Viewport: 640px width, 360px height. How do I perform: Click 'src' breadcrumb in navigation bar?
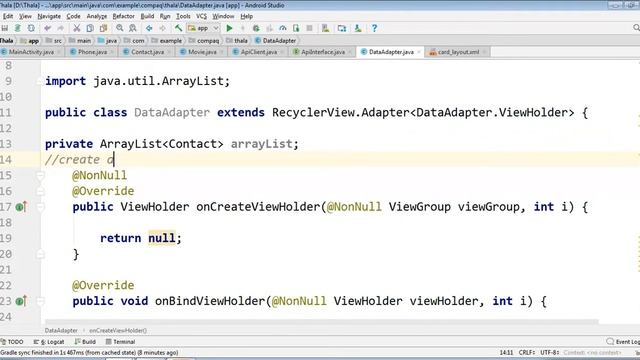[x=55, y=41]
